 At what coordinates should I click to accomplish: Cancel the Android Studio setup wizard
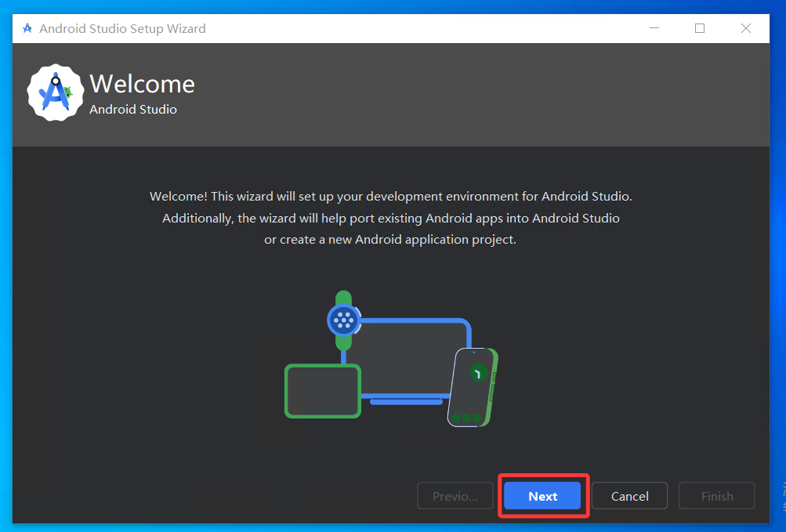coord(629,496)
